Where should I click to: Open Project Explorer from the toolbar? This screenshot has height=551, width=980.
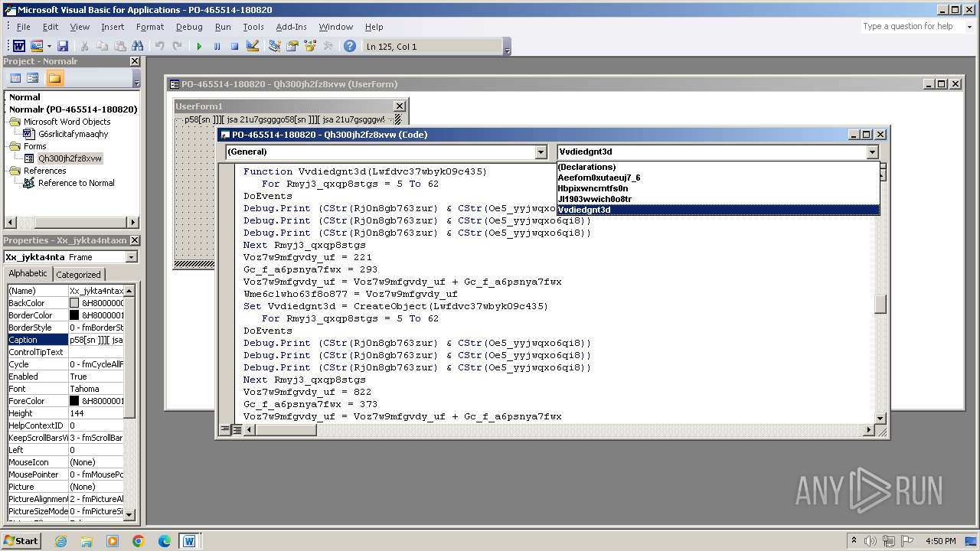click(x=274, y=47)
